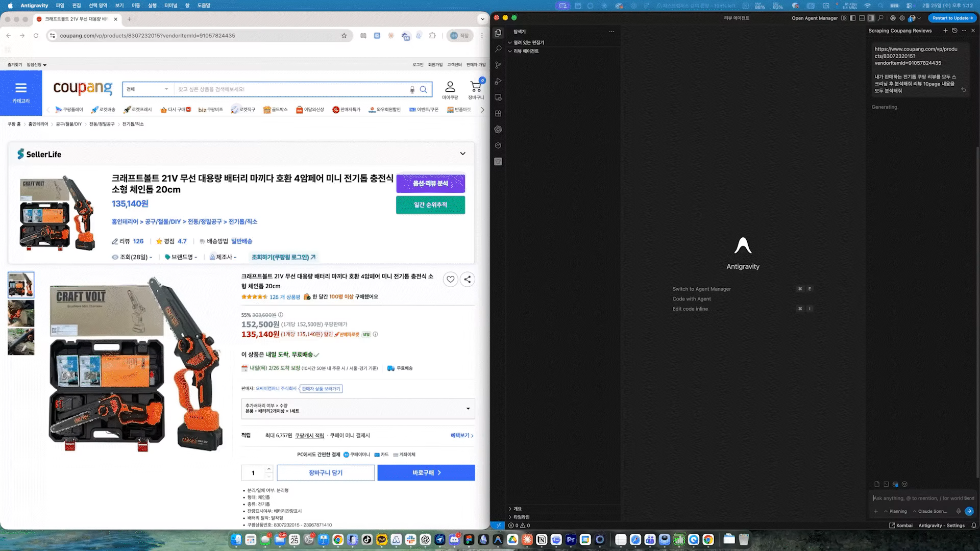980x551 pixels.
Task: Click the 옵션·리뷰 분석 purple button
Action: [x=430, y=184]
